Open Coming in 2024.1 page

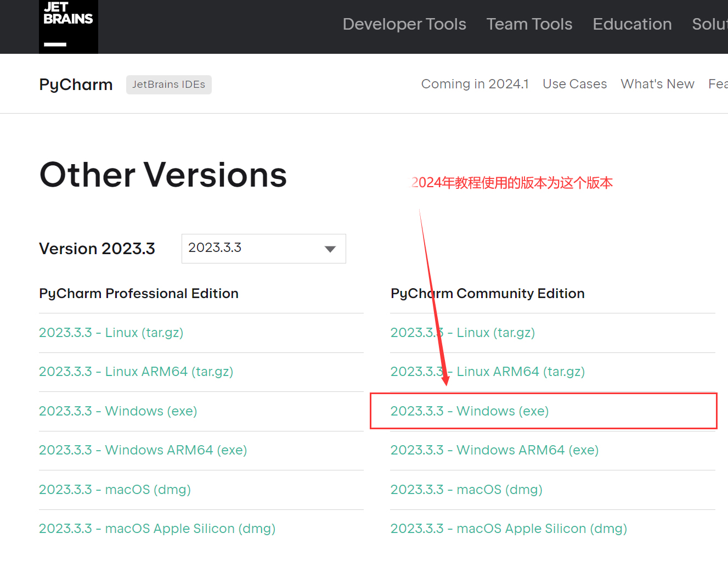point(475,84)
